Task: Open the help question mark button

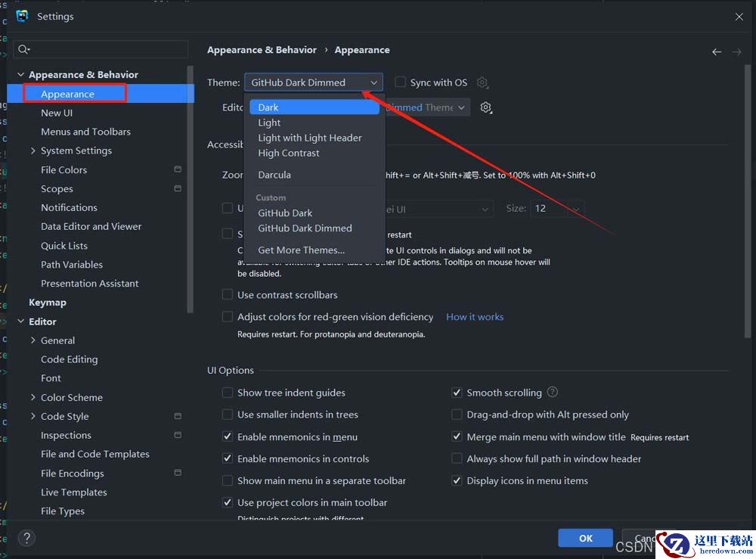Action: click(x=27, y=538)
